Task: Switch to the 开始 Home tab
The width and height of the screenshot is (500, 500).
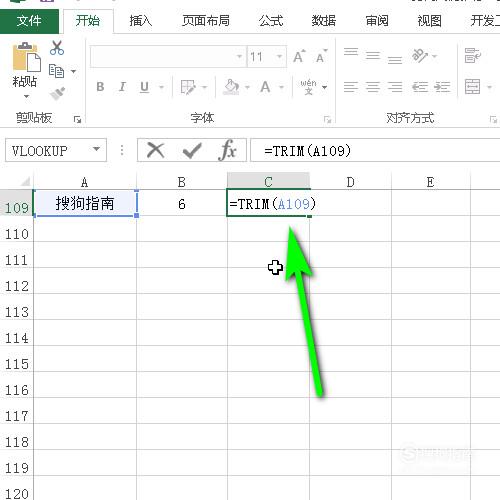Action: [x=88, y=21]
